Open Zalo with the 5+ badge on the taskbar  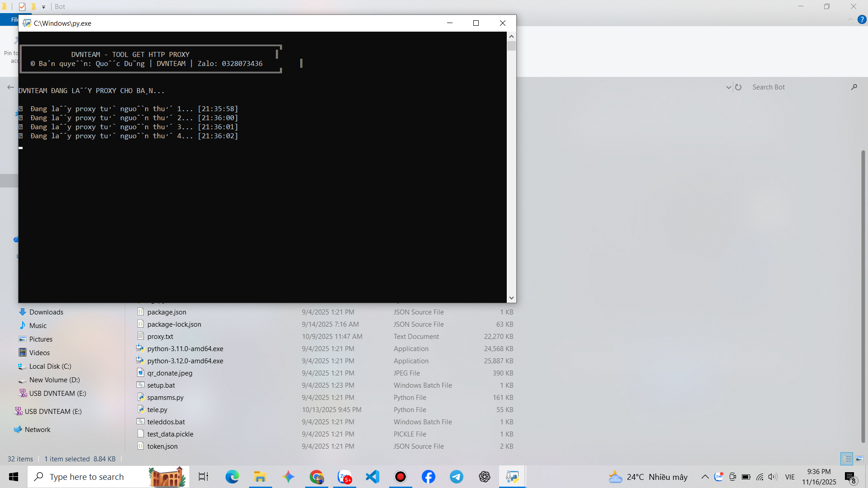344,477
